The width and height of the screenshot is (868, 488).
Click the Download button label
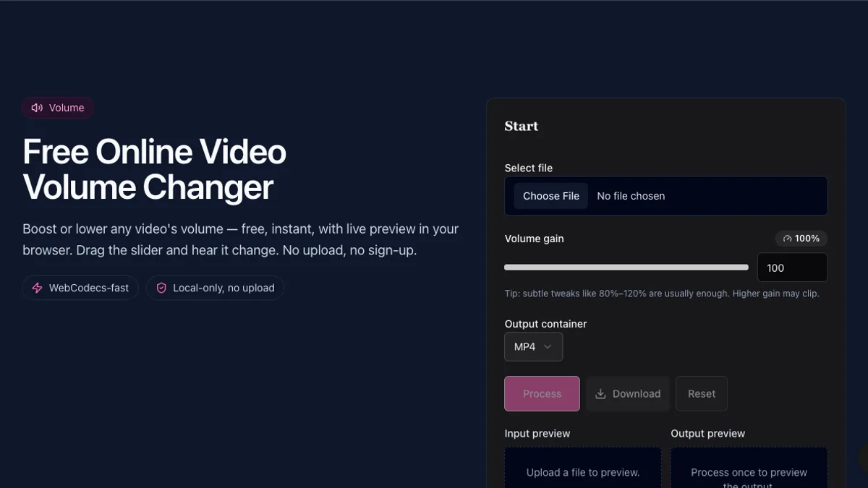point(637,394)
